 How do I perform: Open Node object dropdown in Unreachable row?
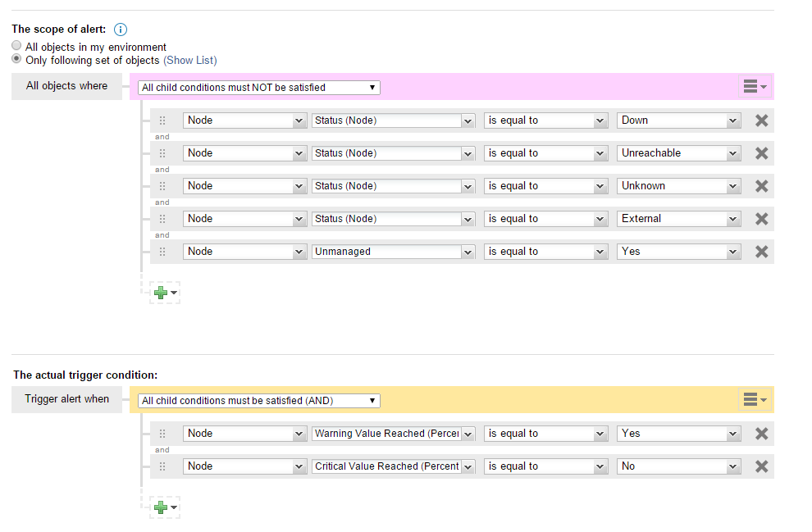pyautogui.click(x=244, y=153)
